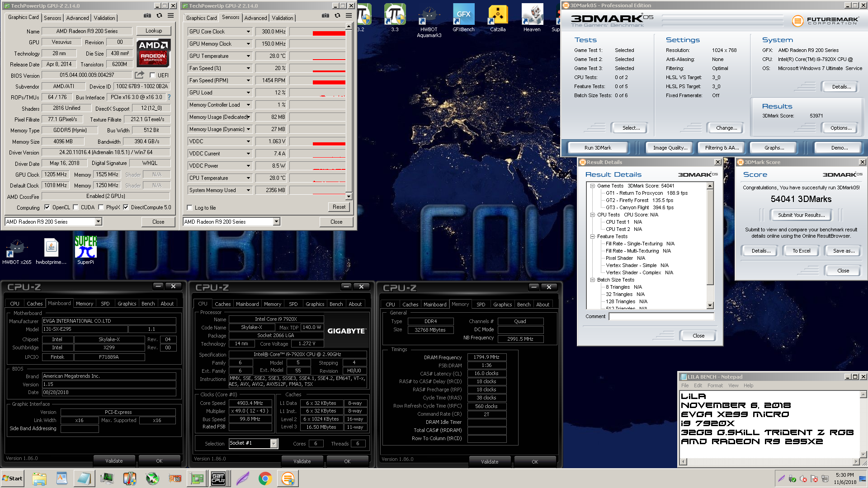Open Windows Explorer from the taskbar
Viewport: 868px width, 488px height.
click(39, 479)
